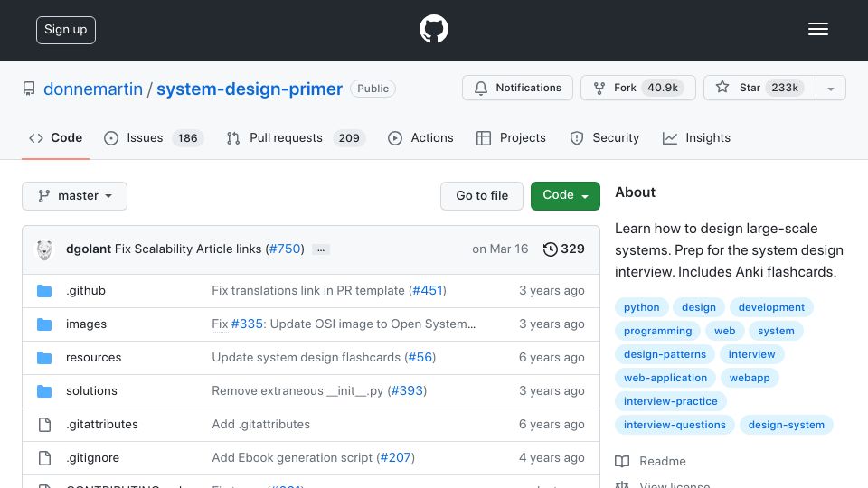The image size is (868, 488).
Task: Click the star icon in Star button
Action: tap(722, 88)
